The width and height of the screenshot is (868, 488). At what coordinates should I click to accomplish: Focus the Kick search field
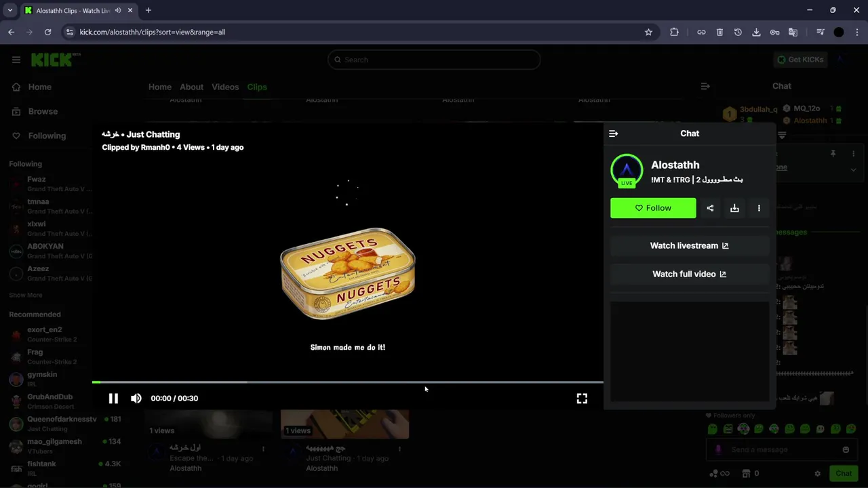click(434, 60)
